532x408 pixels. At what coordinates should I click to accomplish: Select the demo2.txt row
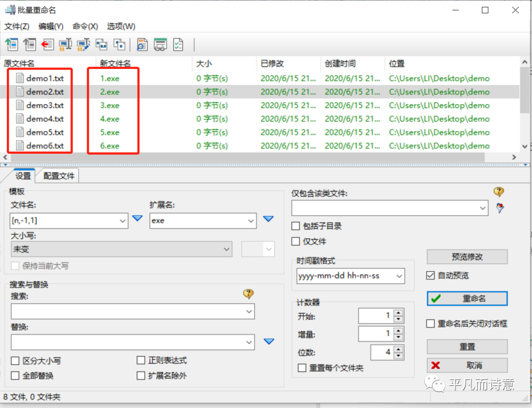(x=260, y=92)
